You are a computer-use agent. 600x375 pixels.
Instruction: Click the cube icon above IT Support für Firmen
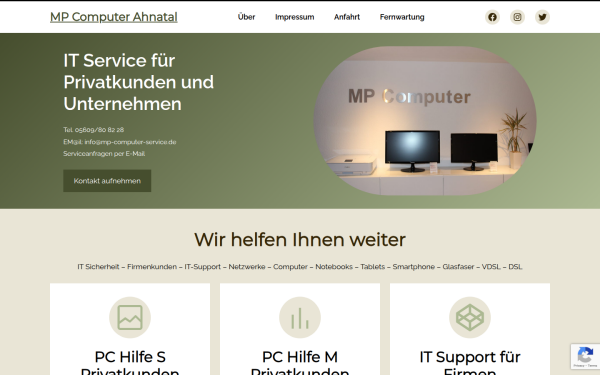tap(470, 317)
